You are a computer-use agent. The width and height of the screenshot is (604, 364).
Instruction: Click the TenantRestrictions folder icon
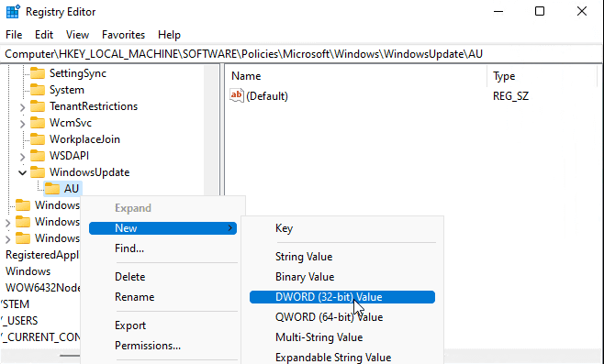coord(38,106)
